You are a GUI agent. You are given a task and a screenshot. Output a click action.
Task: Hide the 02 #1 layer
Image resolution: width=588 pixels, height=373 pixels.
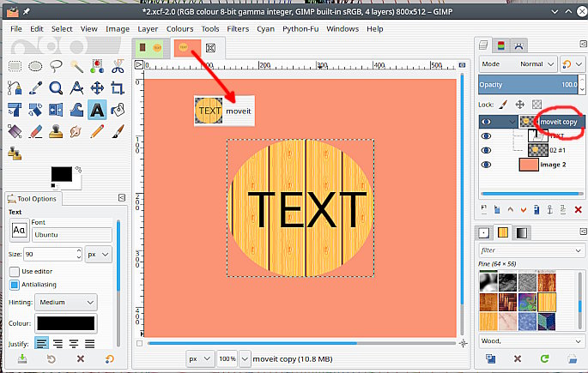pos(486,150)
